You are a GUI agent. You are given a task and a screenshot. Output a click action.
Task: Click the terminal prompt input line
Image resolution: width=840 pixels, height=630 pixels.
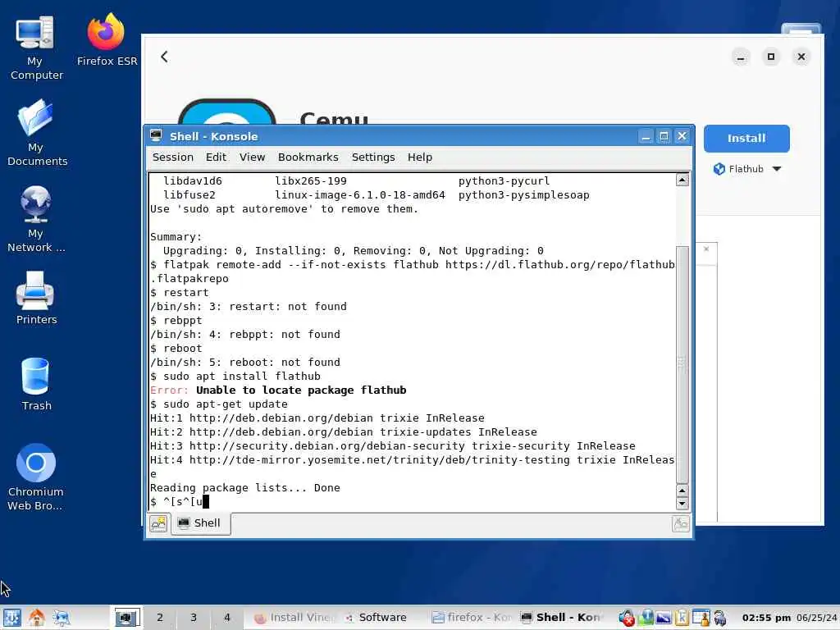412,502
